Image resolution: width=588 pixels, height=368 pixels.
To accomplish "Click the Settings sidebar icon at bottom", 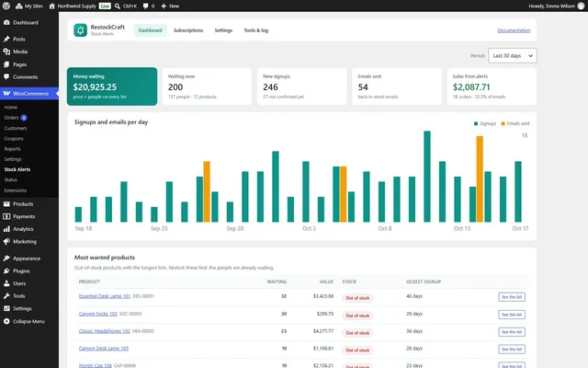I will [6, 309].
